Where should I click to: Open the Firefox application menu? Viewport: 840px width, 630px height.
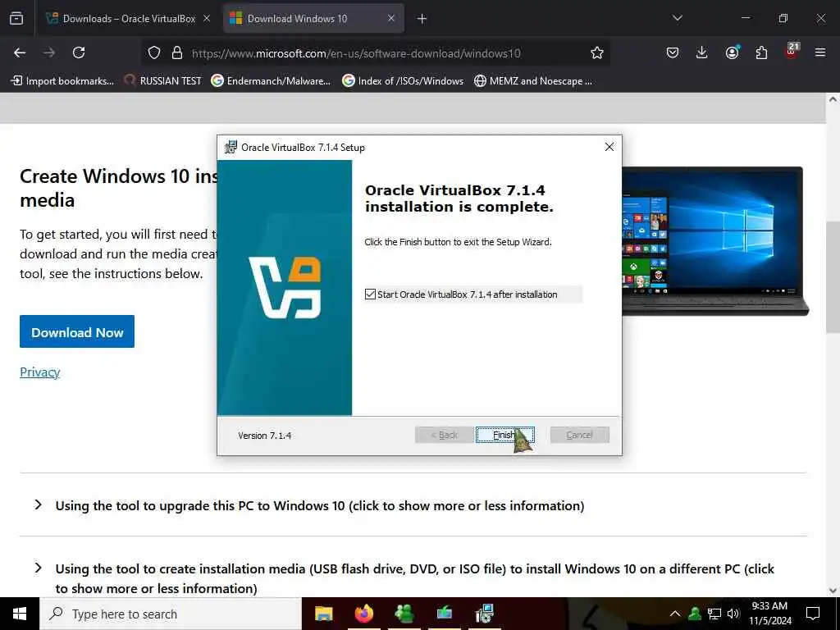[820, 52]
